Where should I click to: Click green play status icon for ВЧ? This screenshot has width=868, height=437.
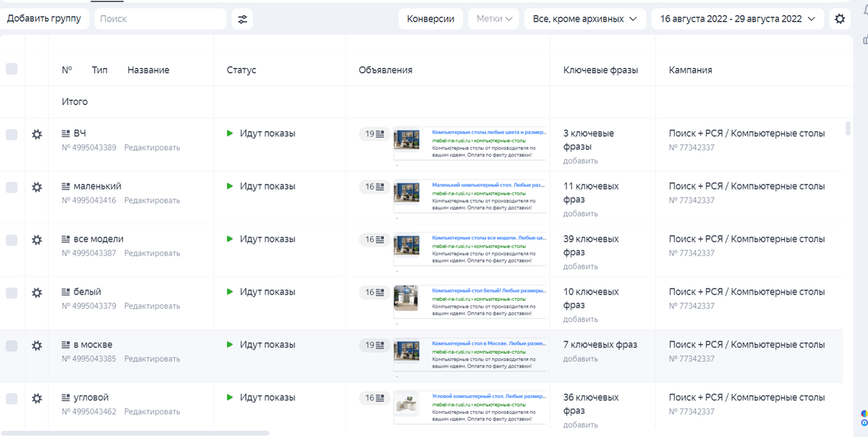[x=230, y=133]
